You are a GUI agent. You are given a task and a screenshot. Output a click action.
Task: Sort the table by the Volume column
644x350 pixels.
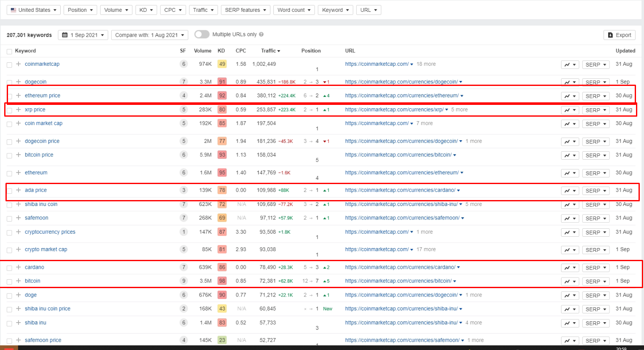(203, 51)
